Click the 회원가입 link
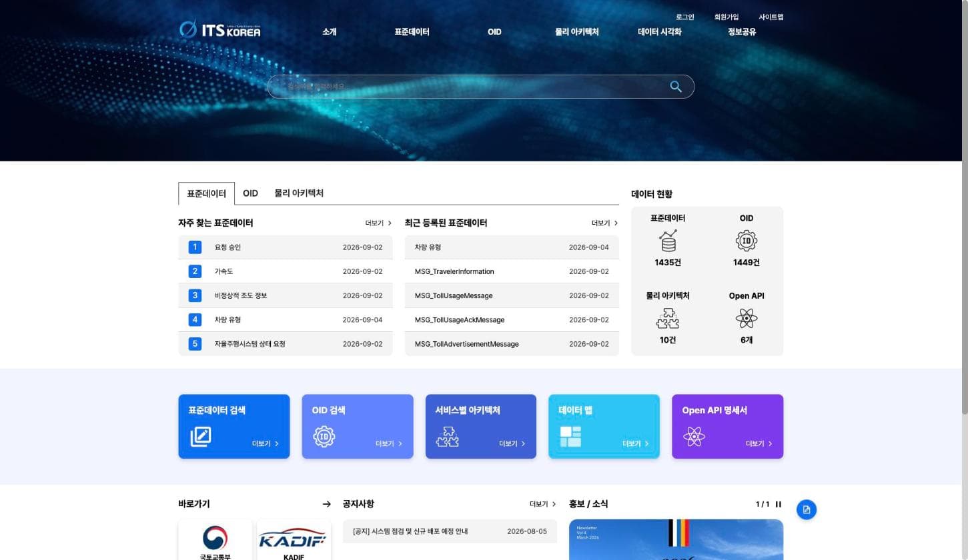 tap(727, 17)
